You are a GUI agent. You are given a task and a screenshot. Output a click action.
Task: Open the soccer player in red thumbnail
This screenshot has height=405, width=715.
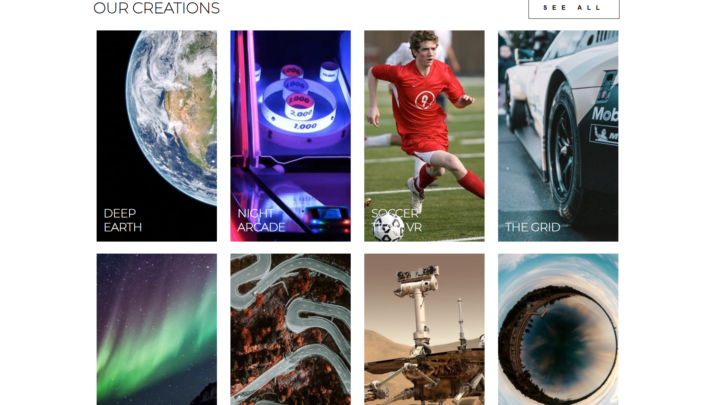click(x=424, y=136)
